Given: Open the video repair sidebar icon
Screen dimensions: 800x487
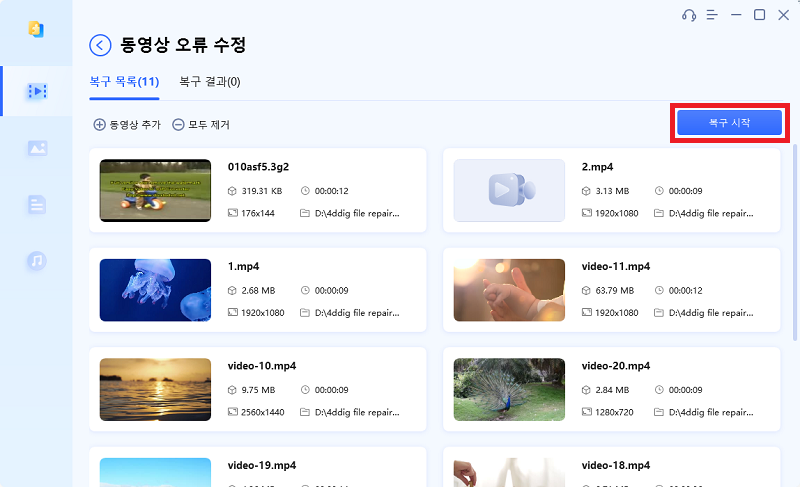Looking at the screenshot, I should tap(37, 91).
